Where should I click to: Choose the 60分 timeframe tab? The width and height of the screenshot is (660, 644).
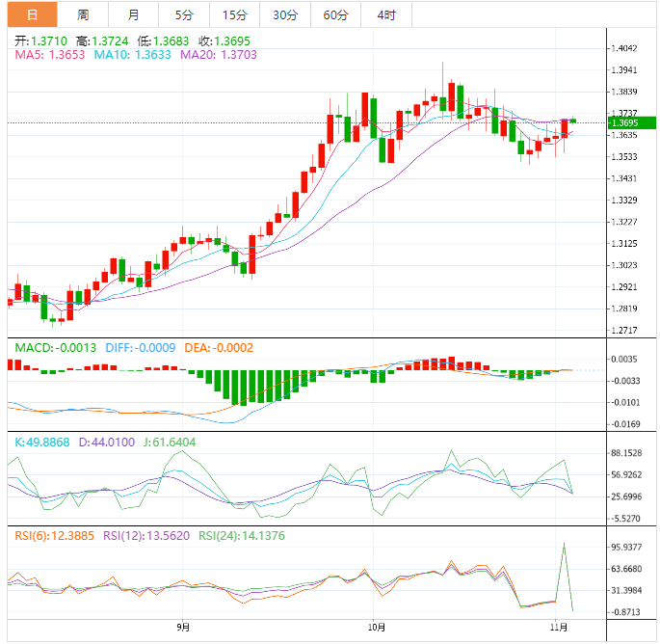coord(335,14)
